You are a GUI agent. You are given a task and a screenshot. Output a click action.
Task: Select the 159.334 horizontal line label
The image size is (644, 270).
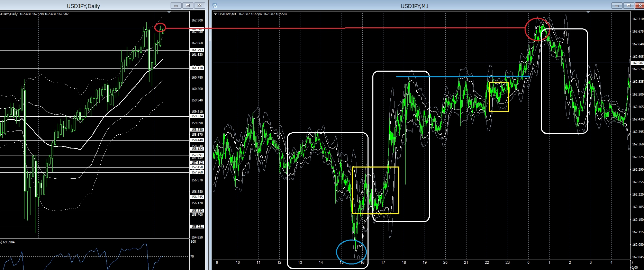(197, 116)
